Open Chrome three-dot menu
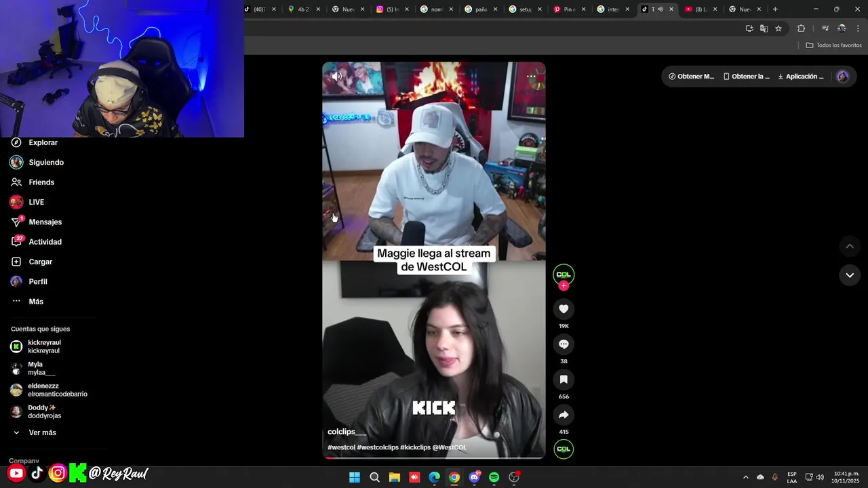Screen dimensions: 868x488 (x=859, y=28)
